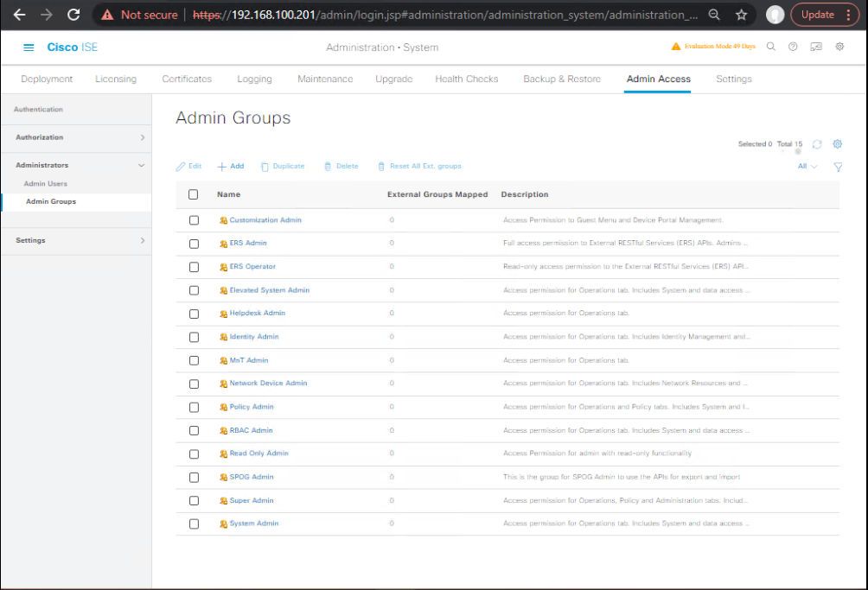Image resolution: width=868 pixels, height=590 pixels.
Task: Check the Read Only Admin checkbox
Action: click(194, 454)
